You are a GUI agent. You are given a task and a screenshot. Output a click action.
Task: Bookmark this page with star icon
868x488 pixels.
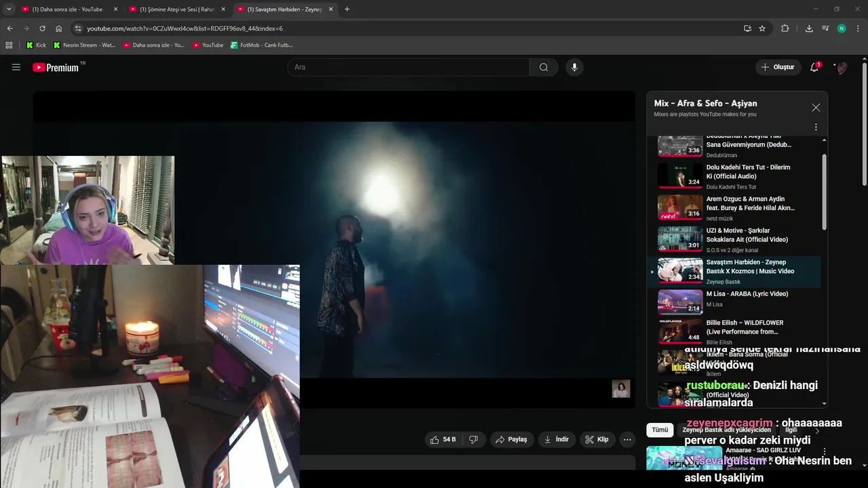pyautogui.click(x=762, y=28)
